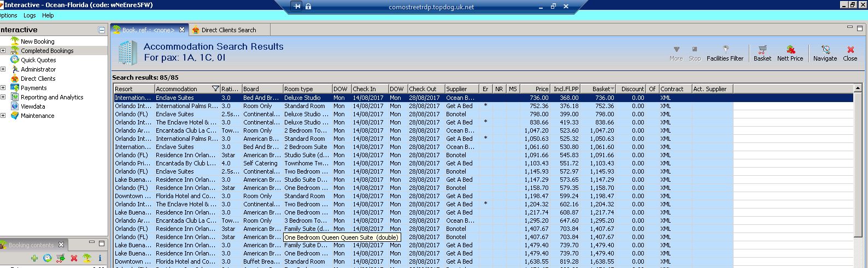
Task: Click the green plus icon in Booking contents
Action: [34, 258]
